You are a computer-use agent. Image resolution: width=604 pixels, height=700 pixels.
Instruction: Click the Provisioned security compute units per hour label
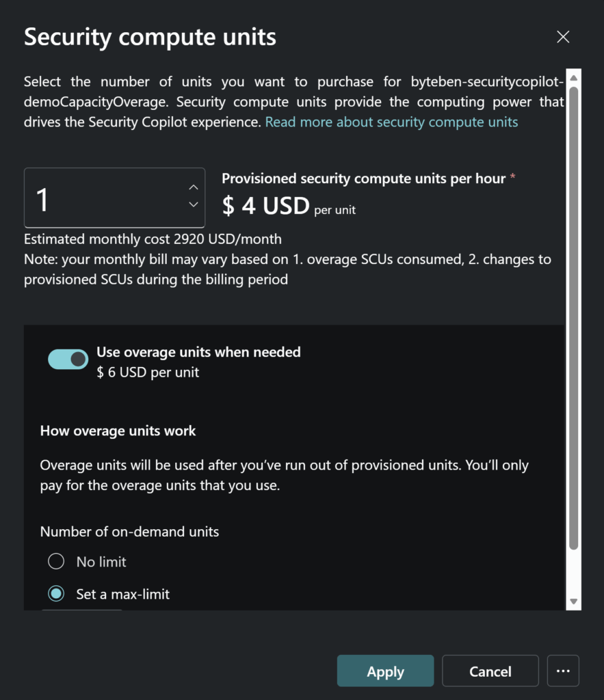coord(363,178)
